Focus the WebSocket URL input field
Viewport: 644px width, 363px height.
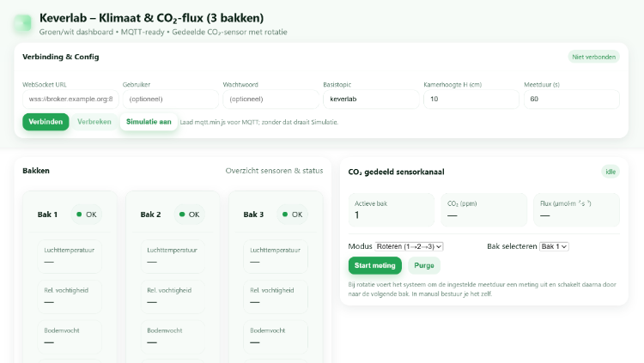click(70, 100)
